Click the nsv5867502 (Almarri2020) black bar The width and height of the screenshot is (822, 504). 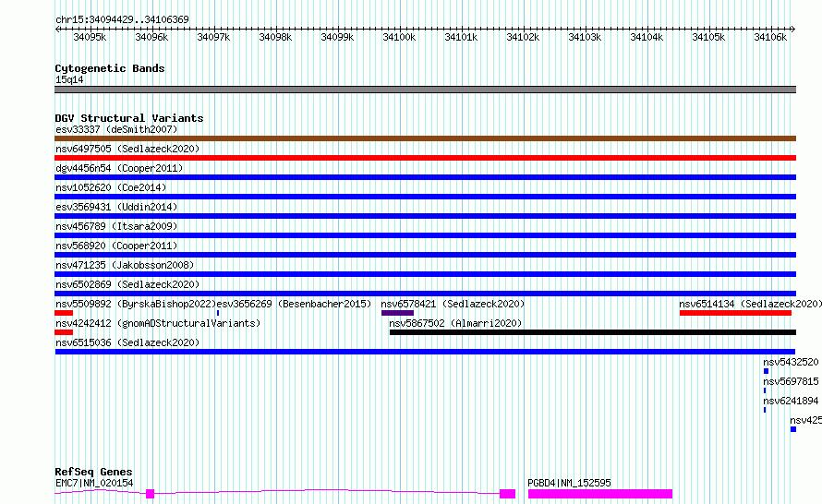[x=593, y=332]
